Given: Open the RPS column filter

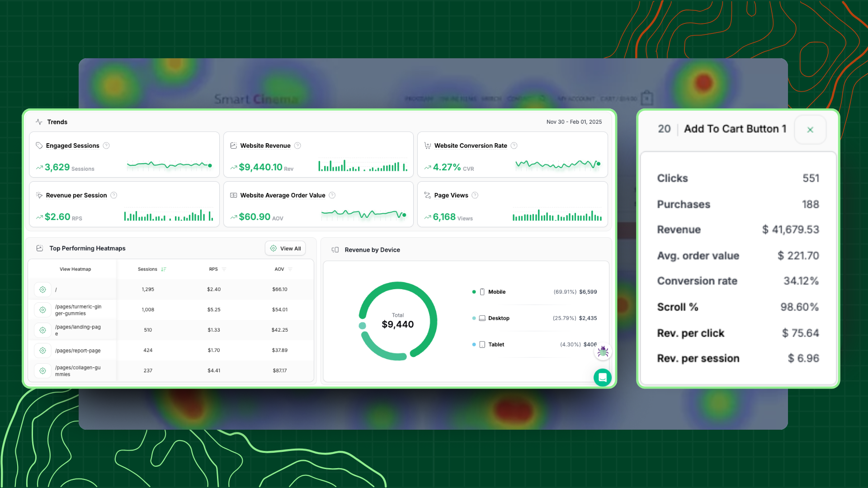Looking at the screenshot, I should tap(224, 269).
